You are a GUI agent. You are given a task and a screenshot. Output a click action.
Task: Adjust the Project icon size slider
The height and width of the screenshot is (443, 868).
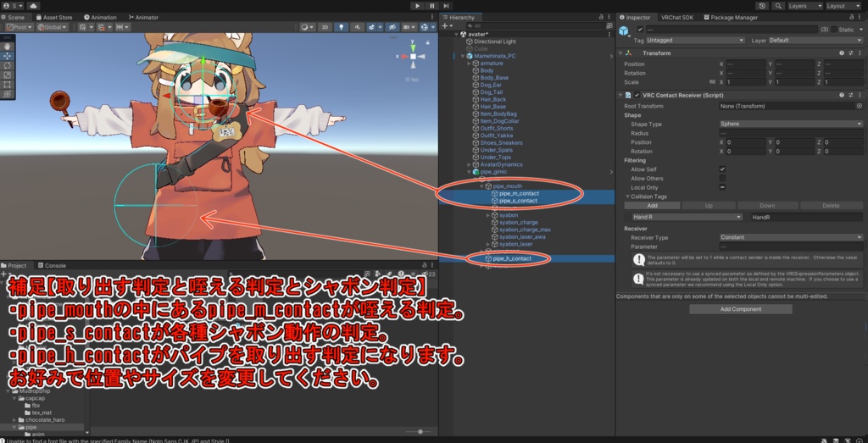pos(419,431)
